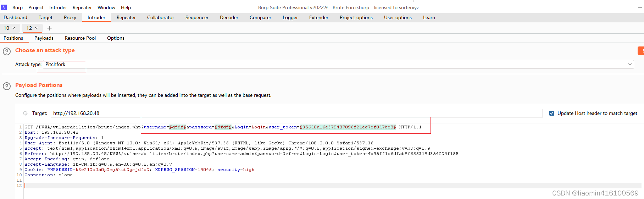Image resolution: width=644 pixels, height=199 pixels.
Task: Open the Positions sub-tab
Action: (13, 38)
